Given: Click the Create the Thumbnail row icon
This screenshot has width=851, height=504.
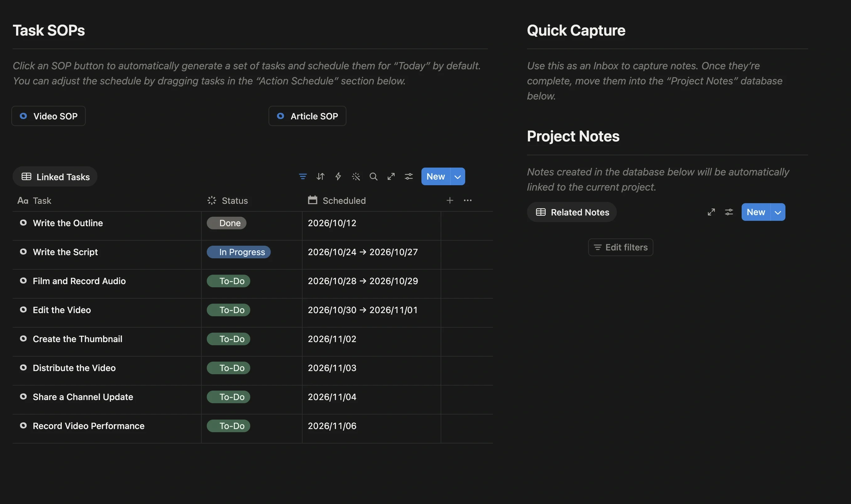Looking at the screenshot, I should coord(23,339).
